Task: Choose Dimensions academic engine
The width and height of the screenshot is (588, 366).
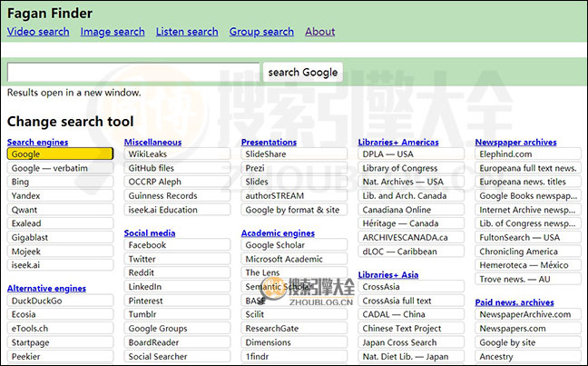Action: tap(294, 342)
